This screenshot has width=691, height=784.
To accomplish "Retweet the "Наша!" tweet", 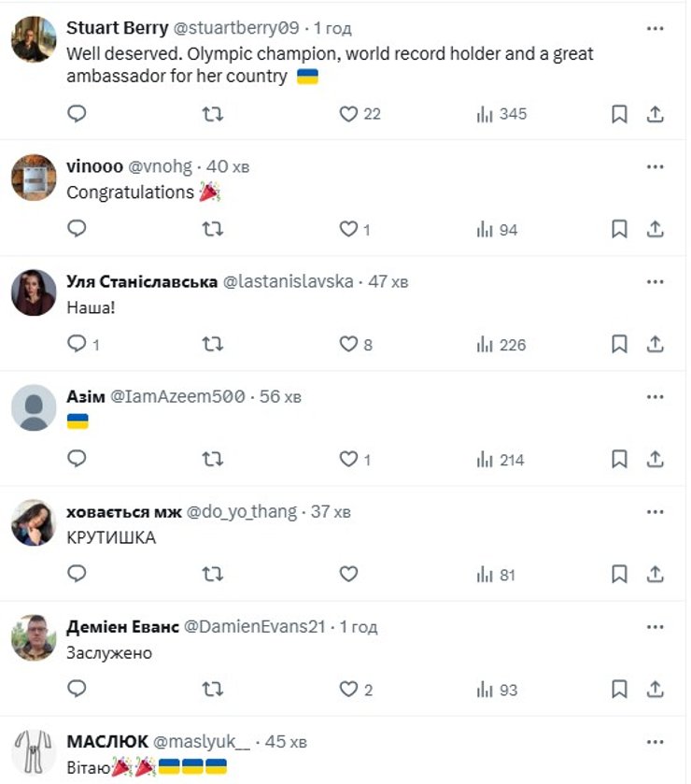I will [213, 344].
